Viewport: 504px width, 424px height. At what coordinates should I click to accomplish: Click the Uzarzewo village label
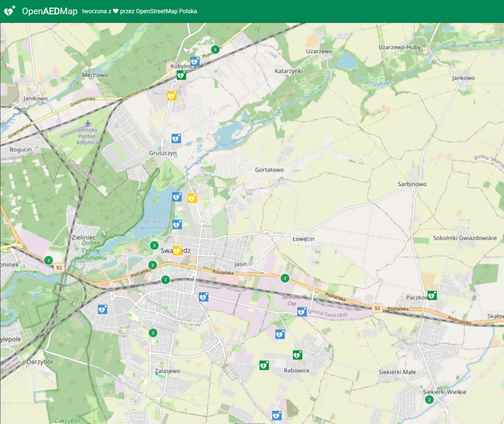(319, 51)
